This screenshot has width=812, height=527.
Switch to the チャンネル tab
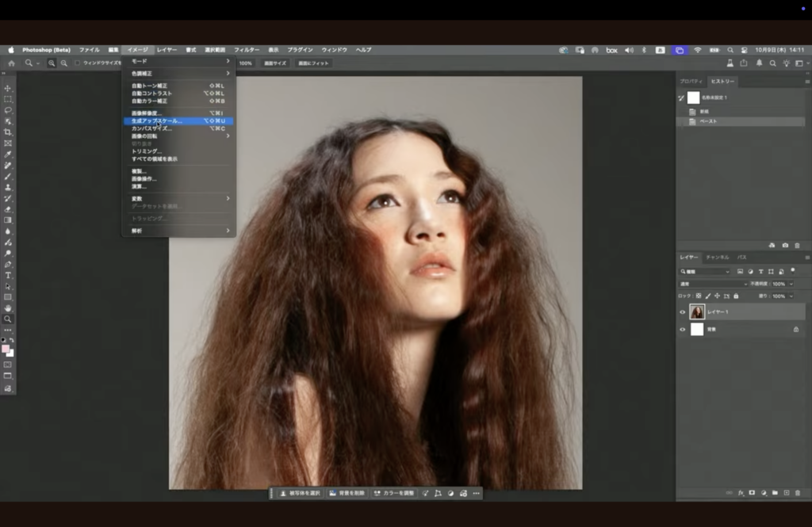(717, 258)
